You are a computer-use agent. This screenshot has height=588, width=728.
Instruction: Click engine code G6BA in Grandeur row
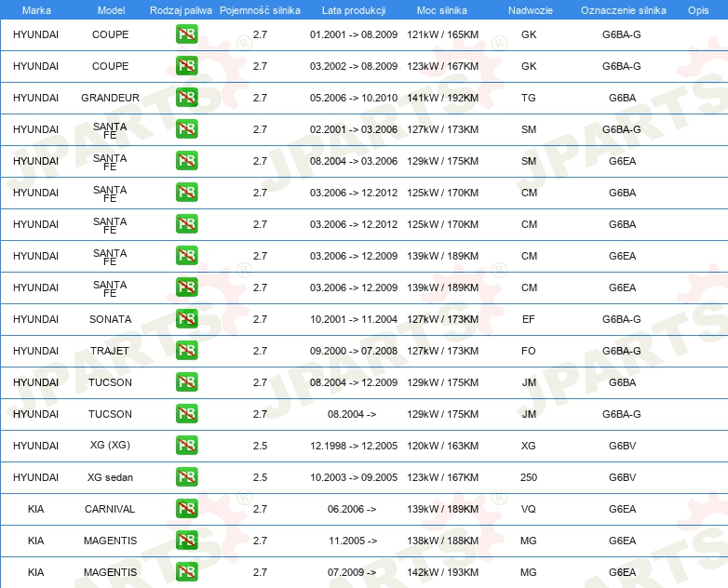(622, 98)
